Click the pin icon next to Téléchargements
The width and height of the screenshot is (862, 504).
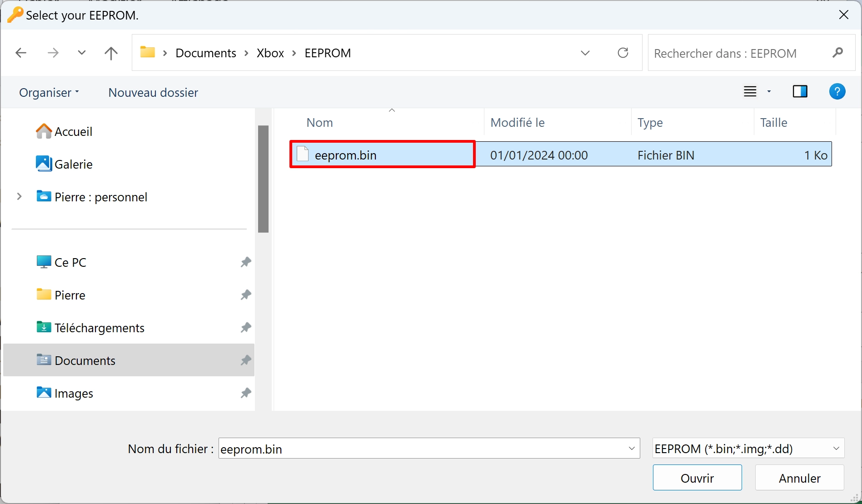click(x=246, y=328)
